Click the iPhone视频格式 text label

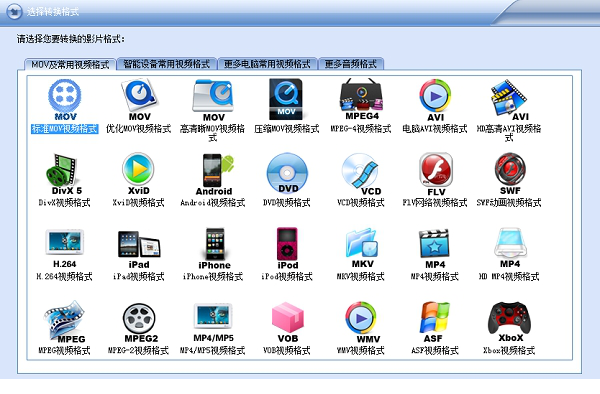tap(213, 277)
